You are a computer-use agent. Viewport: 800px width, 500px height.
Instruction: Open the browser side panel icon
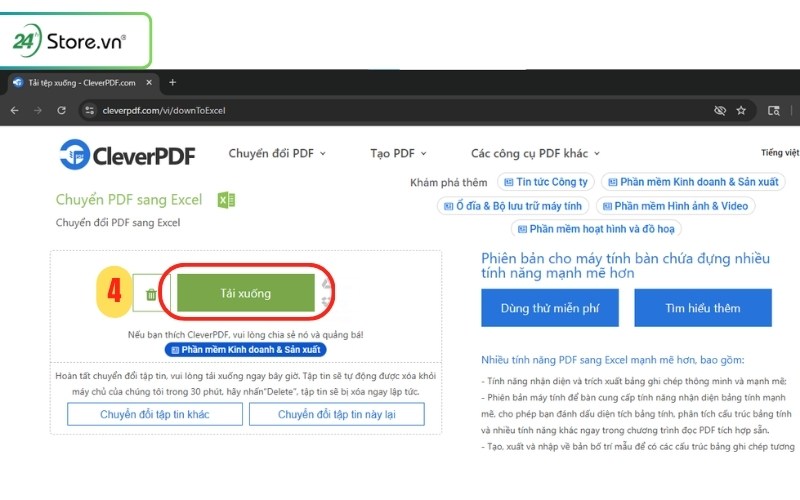(x=773, y=110)
